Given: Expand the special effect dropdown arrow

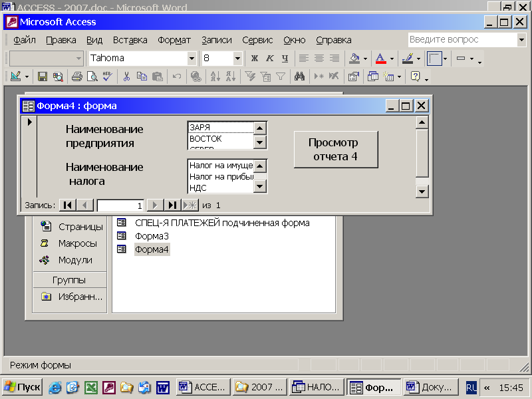Looking at the screenshot, I should (471, 59).
